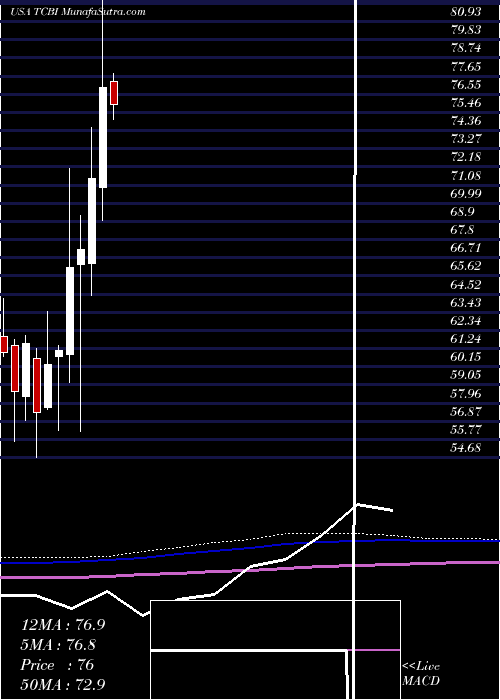Screen dimensions: 500x700
Task: Click the latest red candlestick near 76.55
Action: coord(114,93)
